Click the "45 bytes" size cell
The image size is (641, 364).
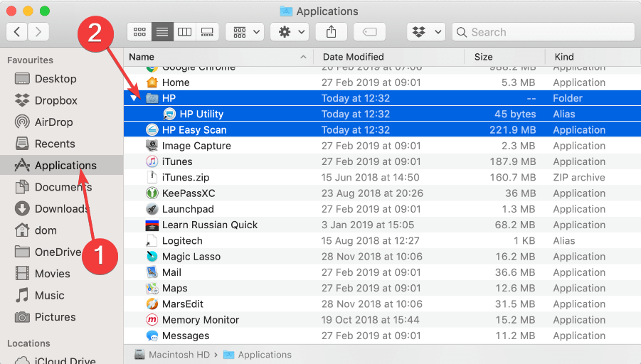(x=514, y=114)
